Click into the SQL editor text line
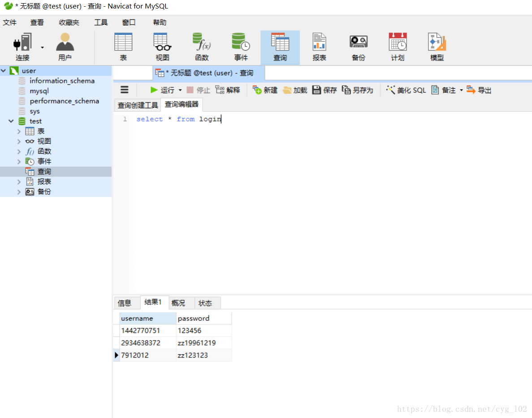Screen dimensions: 532x418 [x=179, y=119]
